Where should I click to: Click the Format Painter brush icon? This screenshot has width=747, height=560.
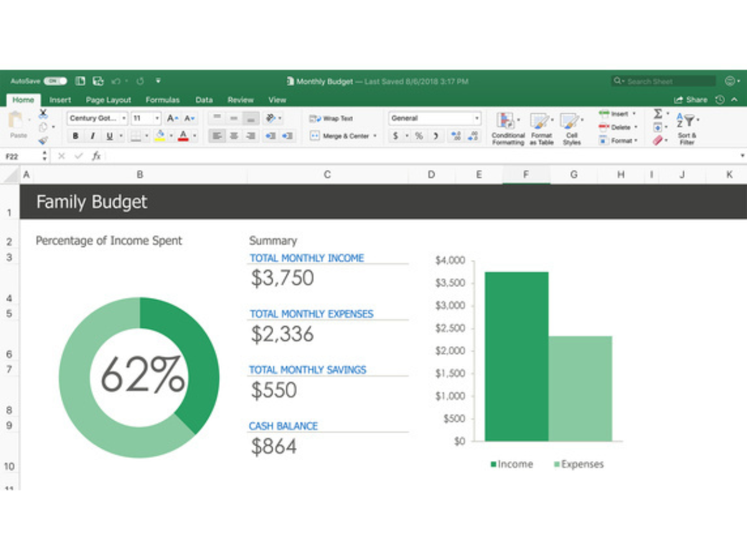click(43, 141)
